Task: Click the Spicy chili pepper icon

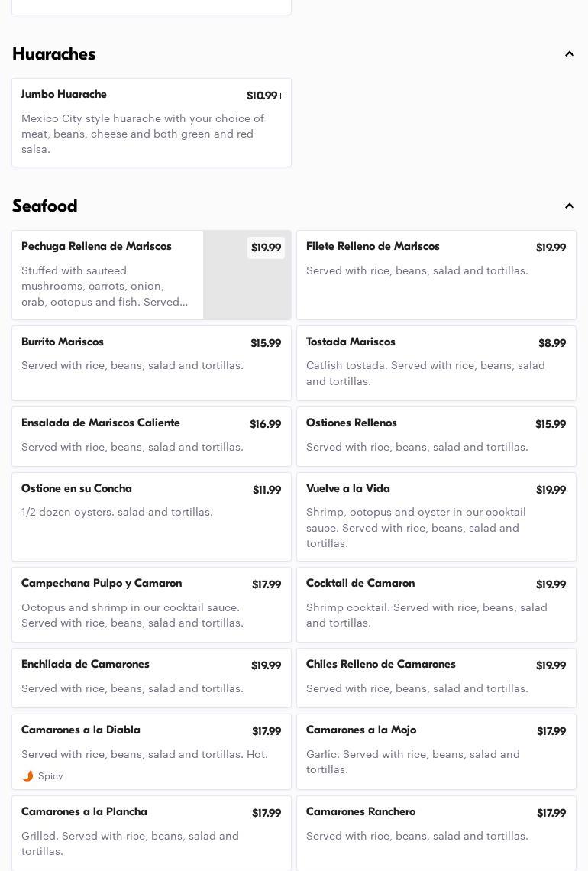Action: pos(28,776)
